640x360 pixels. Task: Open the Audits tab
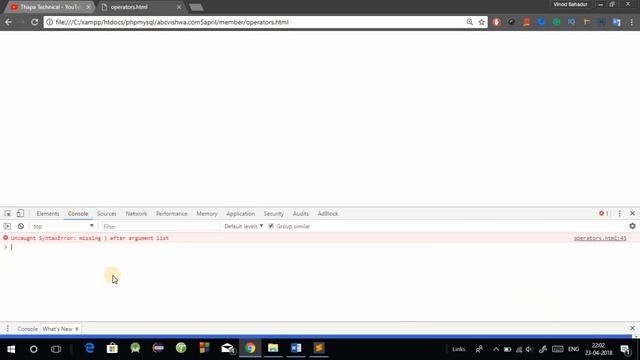click(x=301, y=213)
